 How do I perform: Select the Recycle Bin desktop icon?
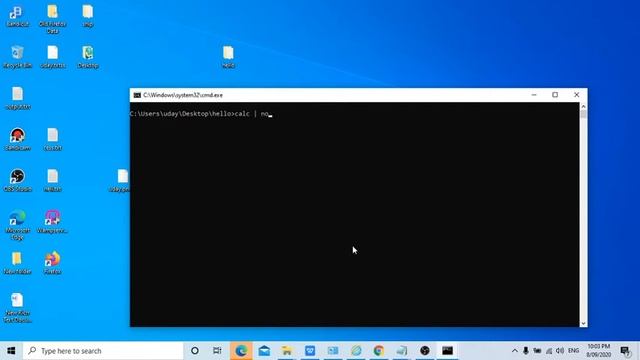(17, 57)
